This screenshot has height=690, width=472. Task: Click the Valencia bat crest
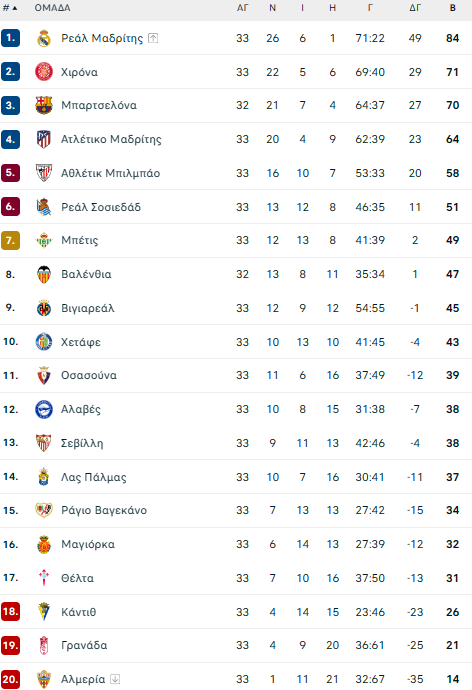[x=44, y=275]
